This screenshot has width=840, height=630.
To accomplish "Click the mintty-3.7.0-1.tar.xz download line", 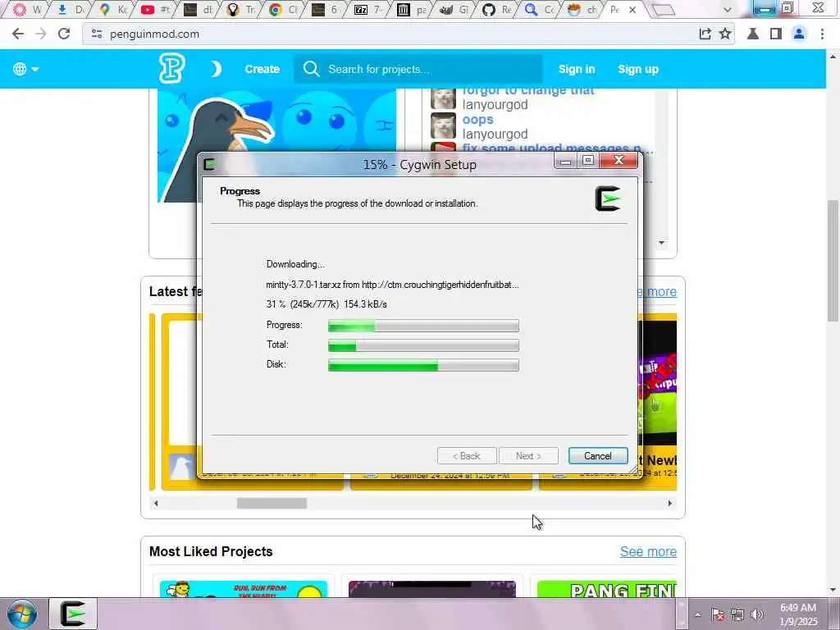I will click(x=392, y=285).
